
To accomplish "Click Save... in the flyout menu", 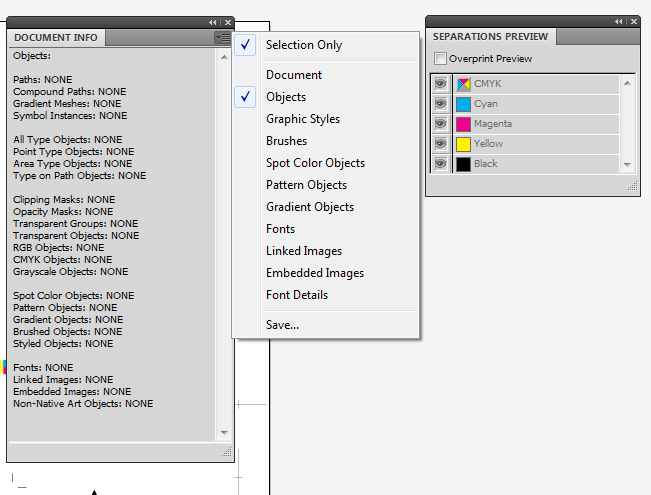I will (326, 325).
